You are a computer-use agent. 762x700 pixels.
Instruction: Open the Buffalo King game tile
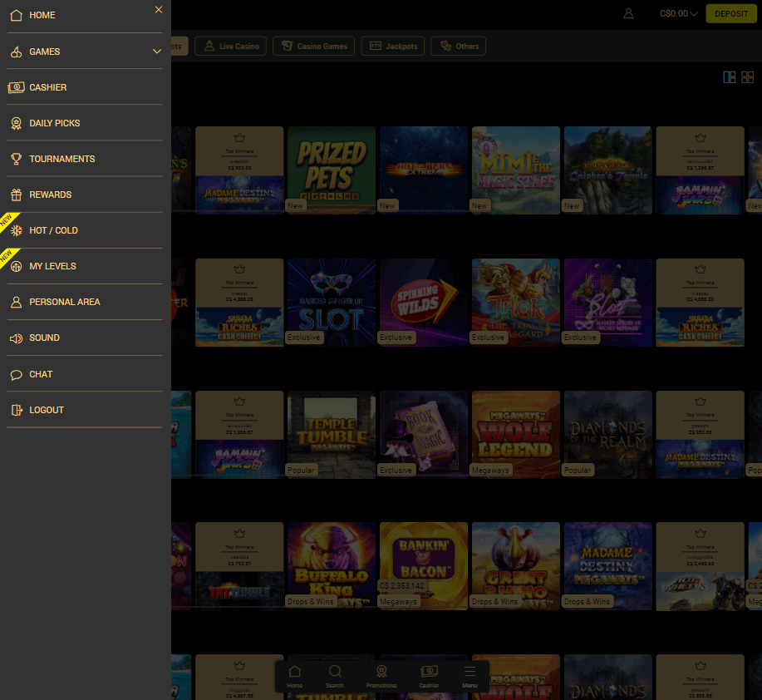coord(332,566)
